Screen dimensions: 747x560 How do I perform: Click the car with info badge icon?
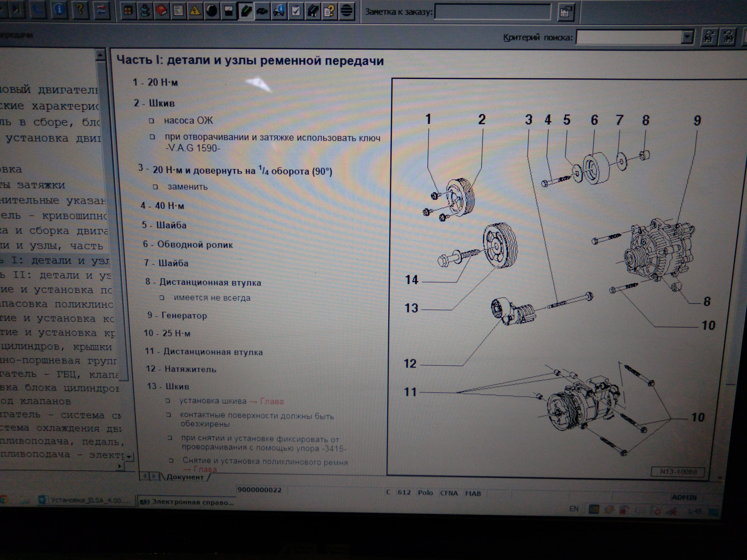279,10
